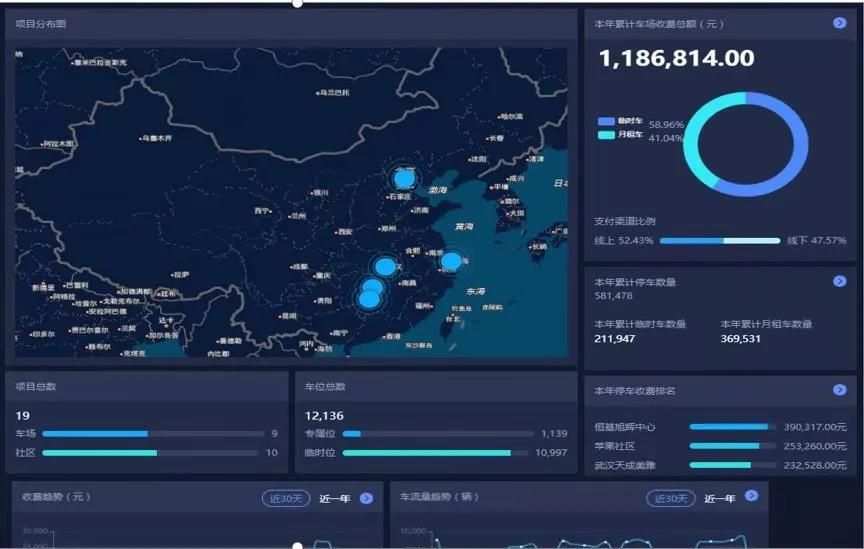Switch 收费趋势 chart to 近30天

click(285, 498)
